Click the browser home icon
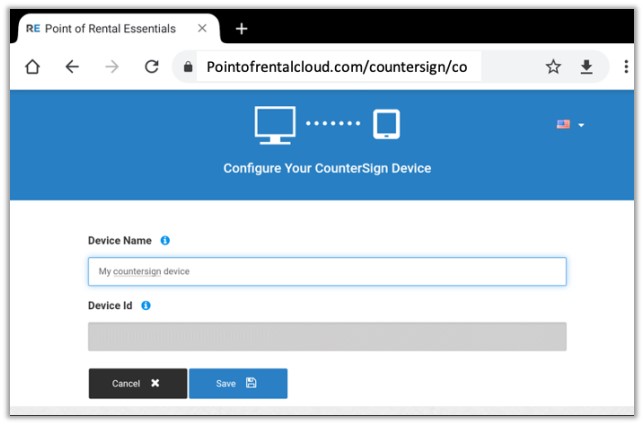The image size is (644, 425). [33, 67]
